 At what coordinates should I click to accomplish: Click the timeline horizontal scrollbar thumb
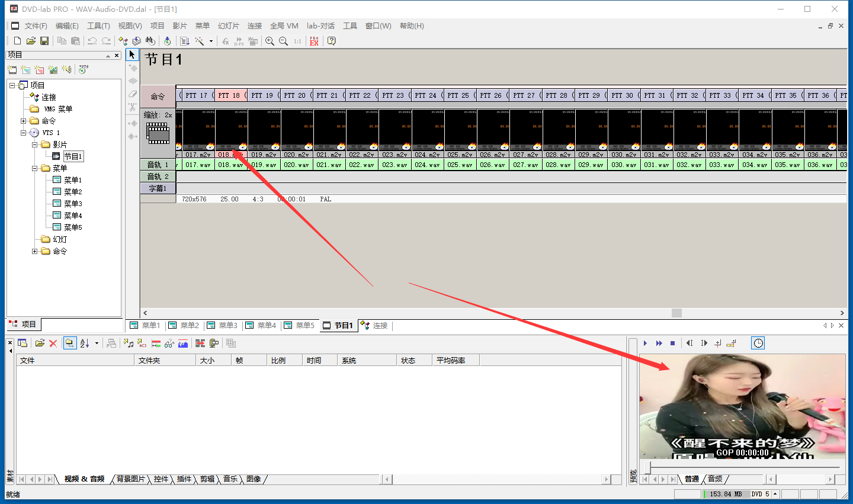coord(676,313)
